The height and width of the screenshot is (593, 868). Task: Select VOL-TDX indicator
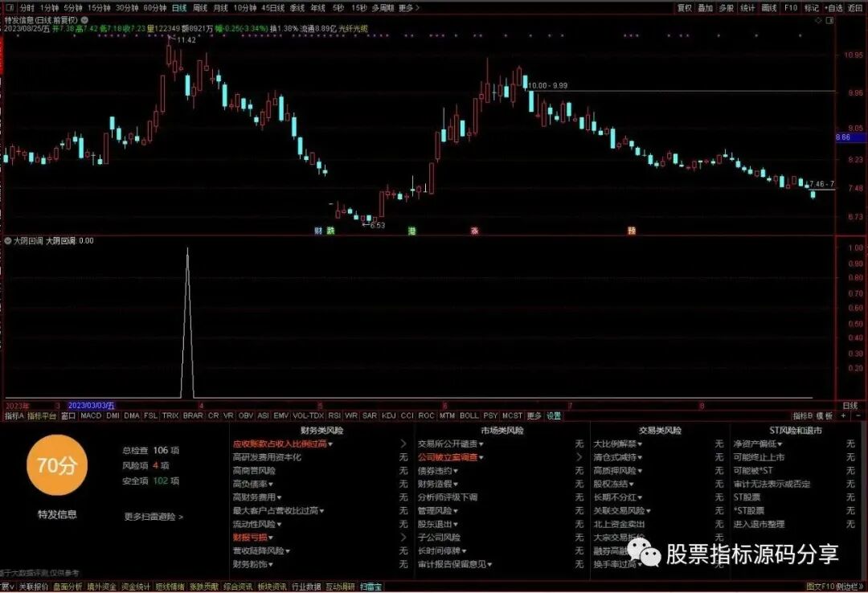(309, 415)
